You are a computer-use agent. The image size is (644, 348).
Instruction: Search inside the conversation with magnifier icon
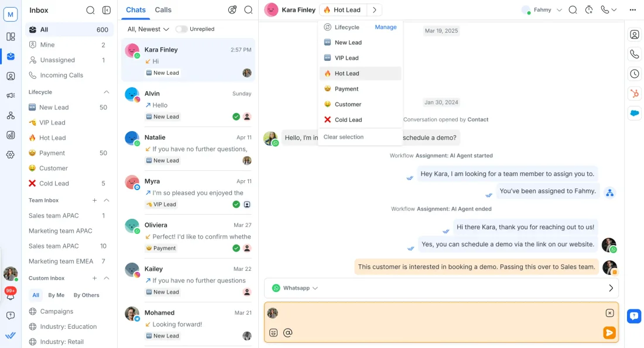[573, 10]
